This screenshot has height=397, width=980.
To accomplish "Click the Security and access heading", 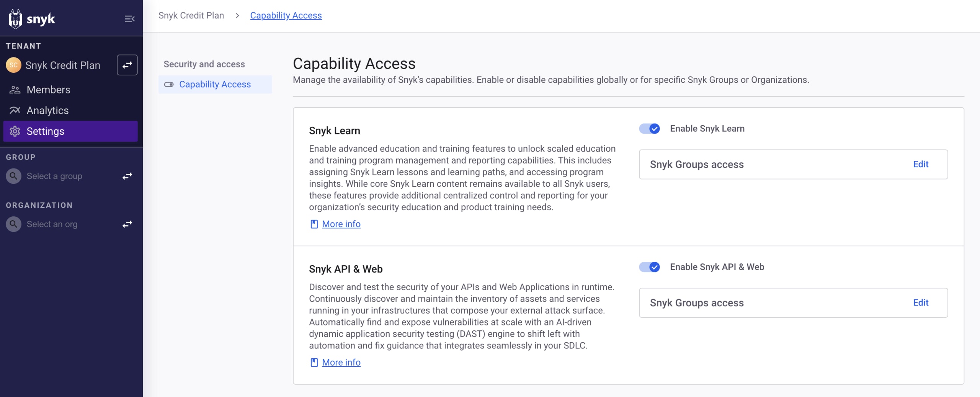I will pos(204,64).
